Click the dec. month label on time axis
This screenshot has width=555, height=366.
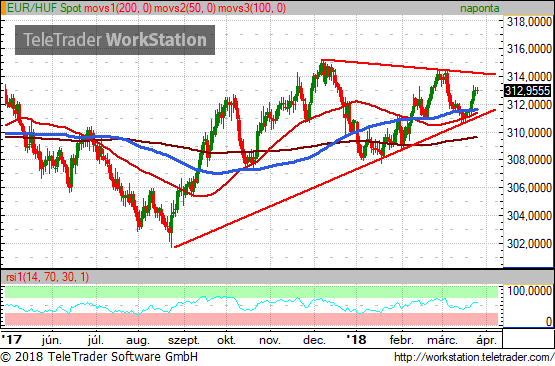(x=314, y=340)
